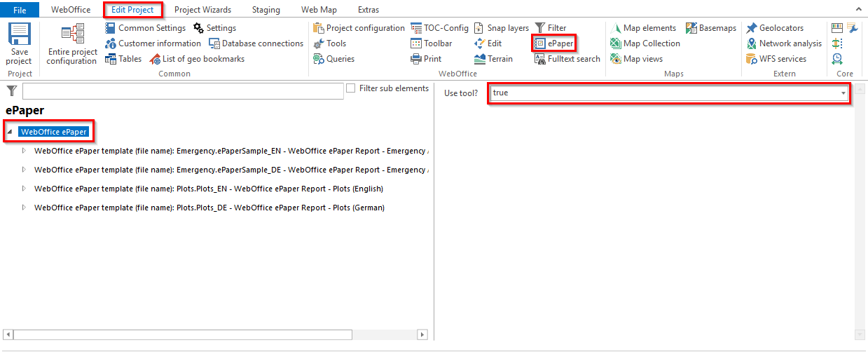Screen dimensions: 868x352
Task: Open TOC-Config
Action: click(439, 28)
